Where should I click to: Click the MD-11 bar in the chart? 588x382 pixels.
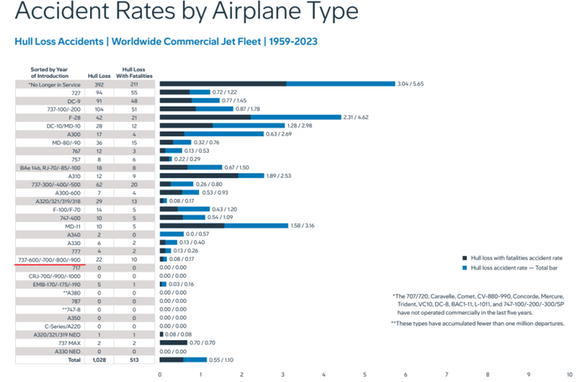pyautogui.click(x=224, y=226)
